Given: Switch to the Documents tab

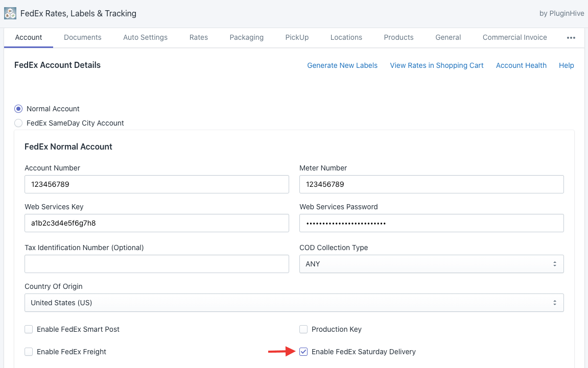Looking at the screenshot, I should pyautogui.click(x=83, y=37).
